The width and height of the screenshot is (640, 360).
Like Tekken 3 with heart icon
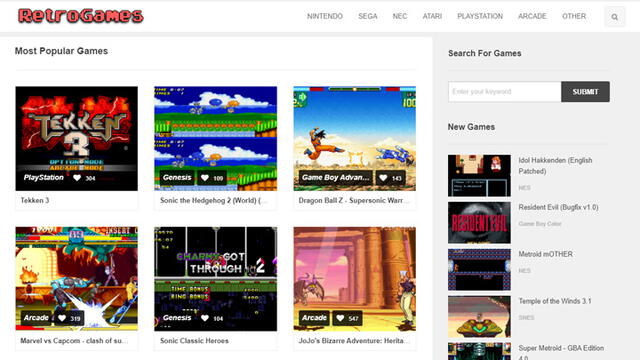[77, 178]
